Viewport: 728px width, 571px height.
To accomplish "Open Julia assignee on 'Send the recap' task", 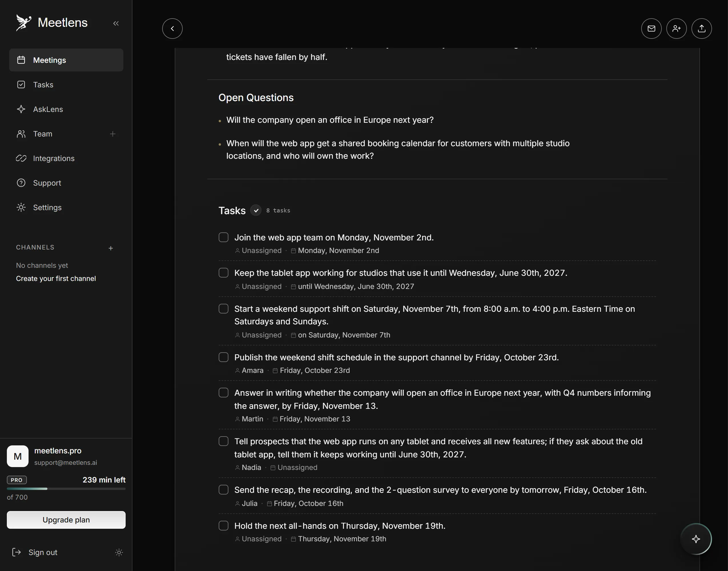I will coord(246,503).
